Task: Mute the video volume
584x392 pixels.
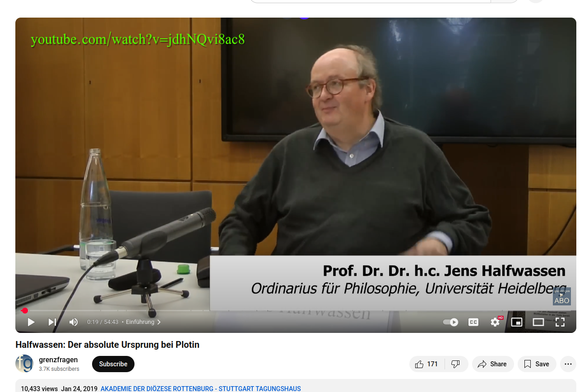Action: tap(74, 322)
